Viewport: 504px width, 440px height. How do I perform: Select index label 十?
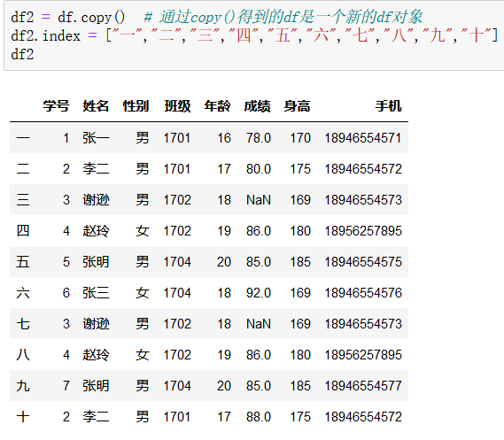23,417
